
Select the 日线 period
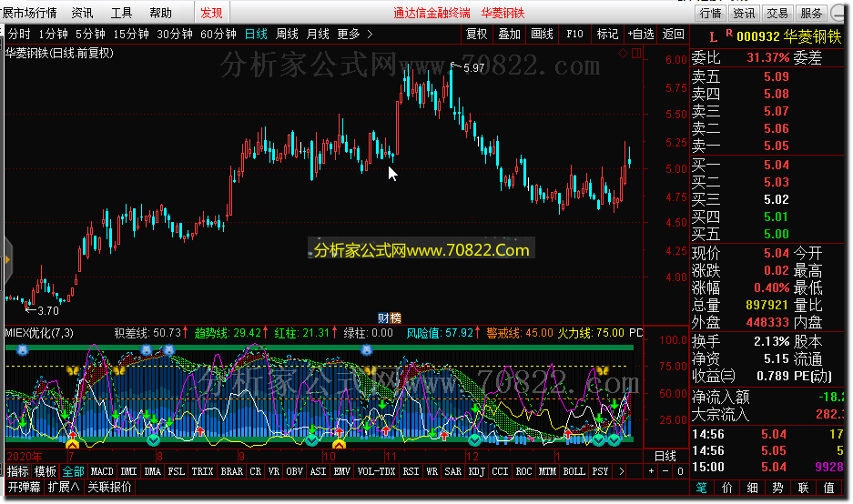coord(256,35)
